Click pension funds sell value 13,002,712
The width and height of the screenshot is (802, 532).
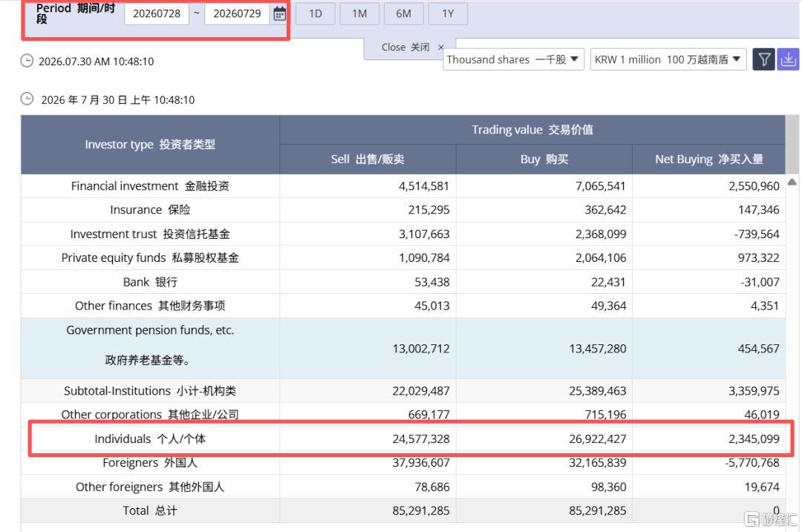(x=421, y=349)
